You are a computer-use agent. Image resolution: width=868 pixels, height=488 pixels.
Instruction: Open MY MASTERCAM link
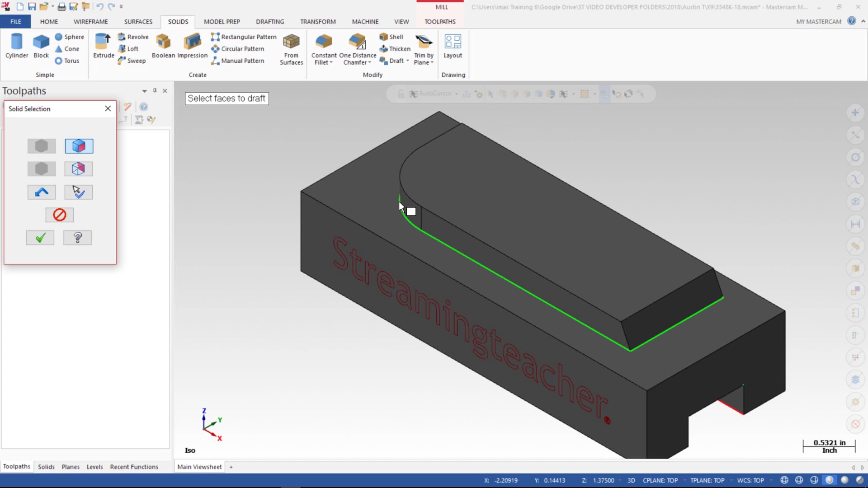819,21
